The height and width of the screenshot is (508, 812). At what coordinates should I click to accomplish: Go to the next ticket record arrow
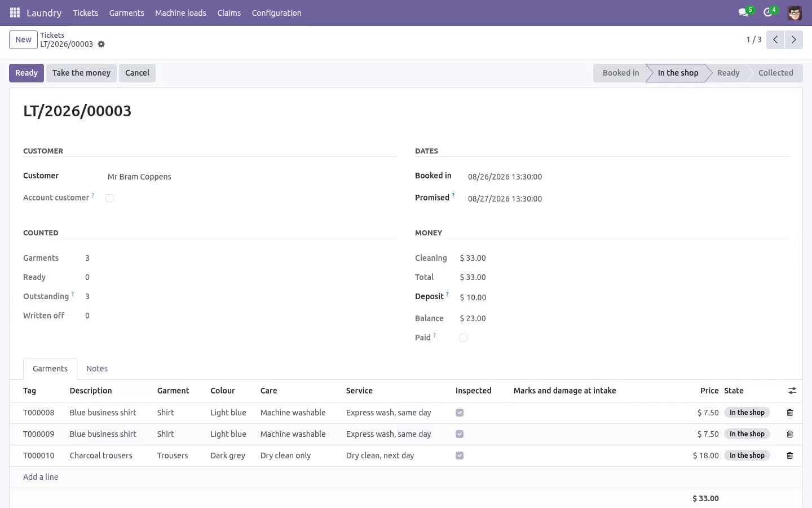793,40
